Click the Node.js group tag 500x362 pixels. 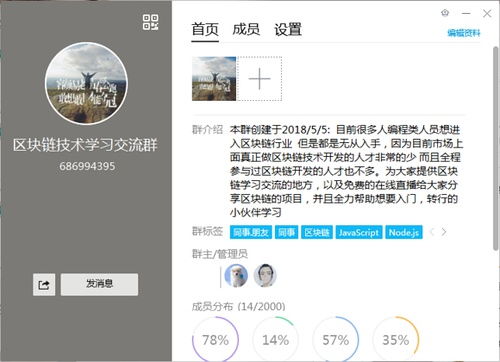tap(404, 232)
